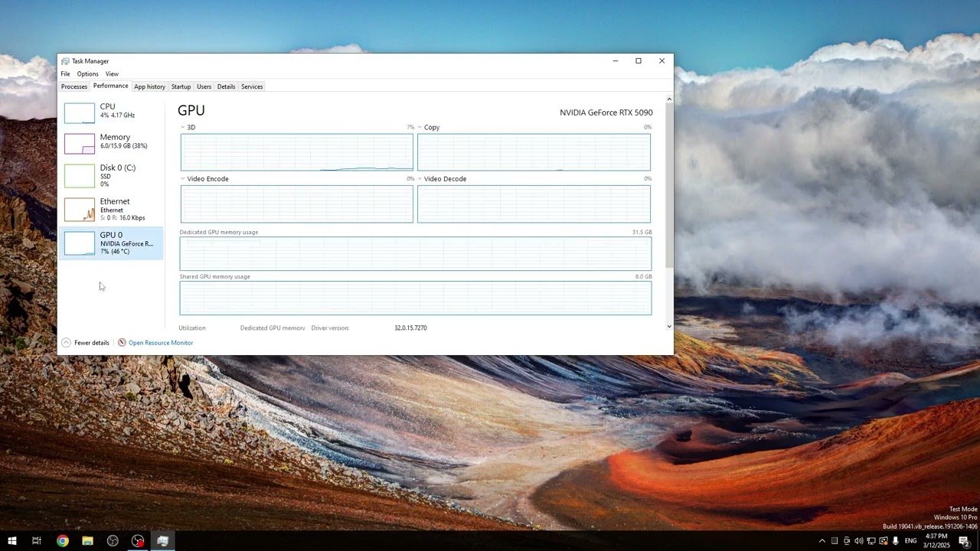Select the CPU mini graph thumbnail
The width and height of the screenshot is (980, 551).
click(80, 113)
